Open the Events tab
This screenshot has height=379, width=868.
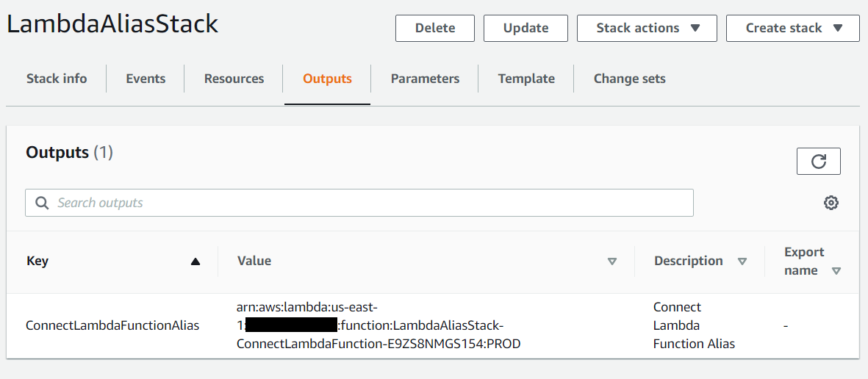click(146, 79)
